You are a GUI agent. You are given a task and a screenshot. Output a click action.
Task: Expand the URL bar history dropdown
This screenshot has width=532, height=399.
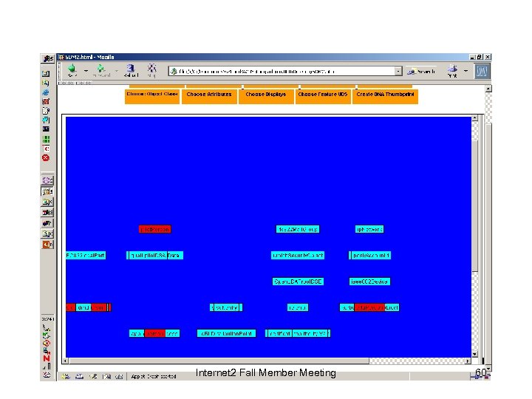coord(398,71)
